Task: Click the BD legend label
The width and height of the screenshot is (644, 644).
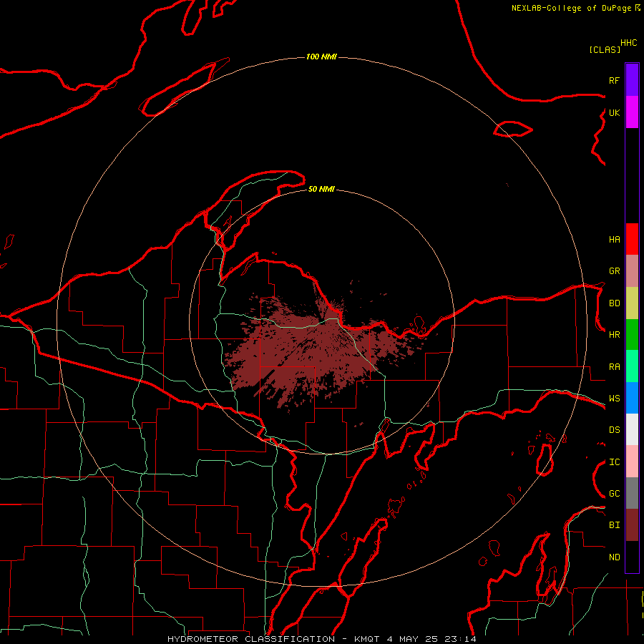Action: point(614,303)
